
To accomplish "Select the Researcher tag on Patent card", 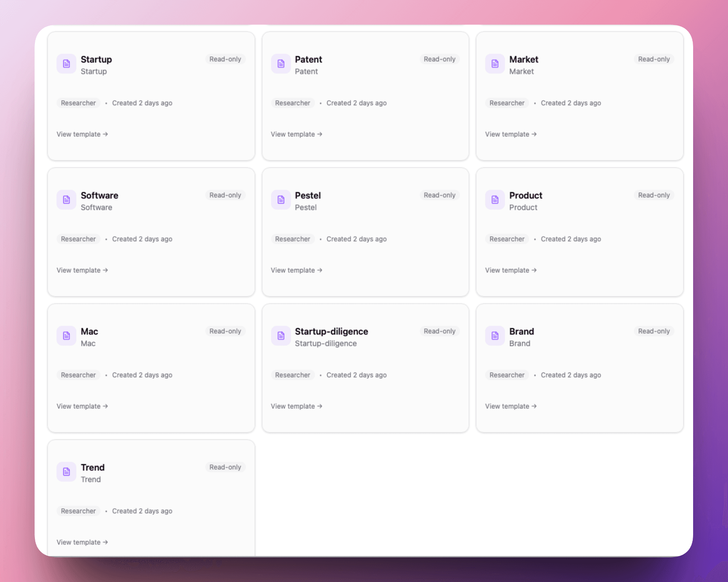I will click(292, 103).
